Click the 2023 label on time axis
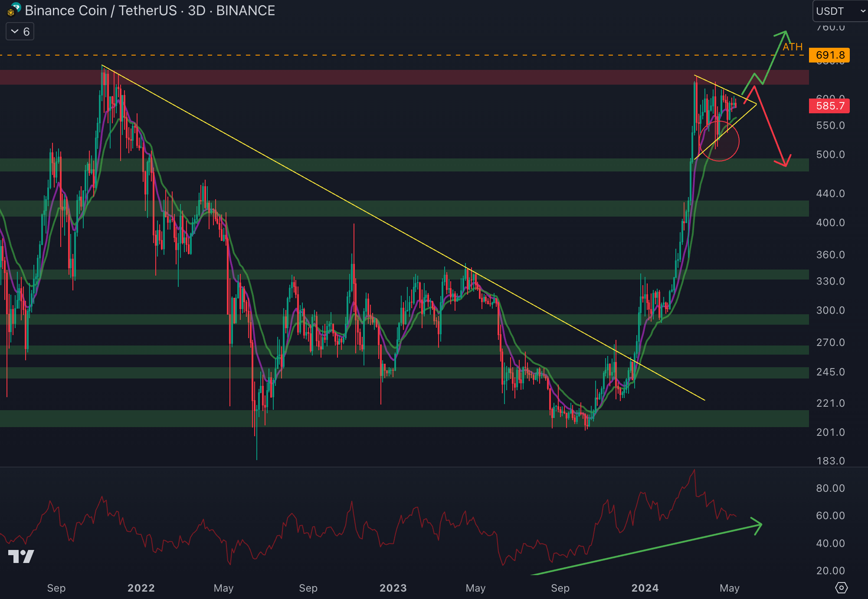This screenshot has height=599, width=868. (393, 588)
